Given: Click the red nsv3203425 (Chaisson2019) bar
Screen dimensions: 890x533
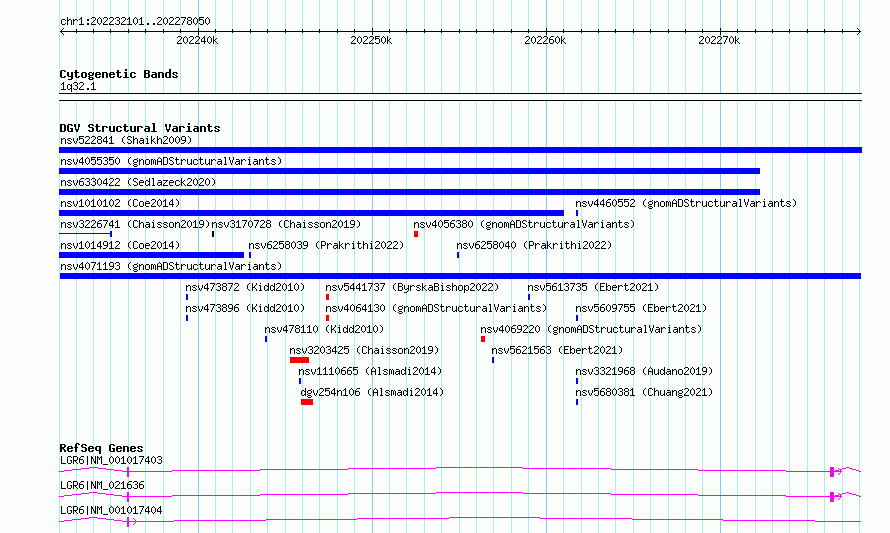Looking at the screenshot, I should click(x=299, y=360).
